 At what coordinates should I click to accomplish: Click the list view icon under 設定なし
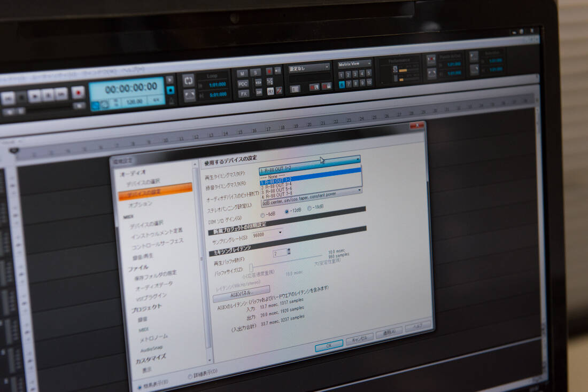click(x=295, y=89)
